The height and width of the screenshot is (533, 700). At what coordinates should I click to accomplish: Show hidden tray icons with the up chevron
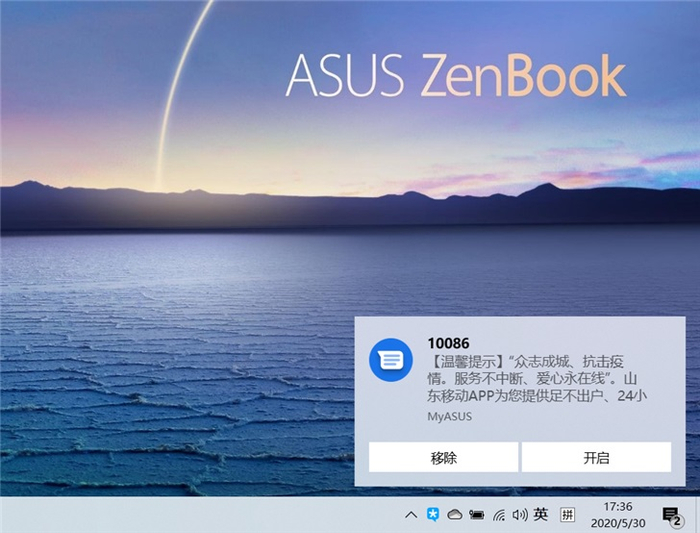click(411, 515)
